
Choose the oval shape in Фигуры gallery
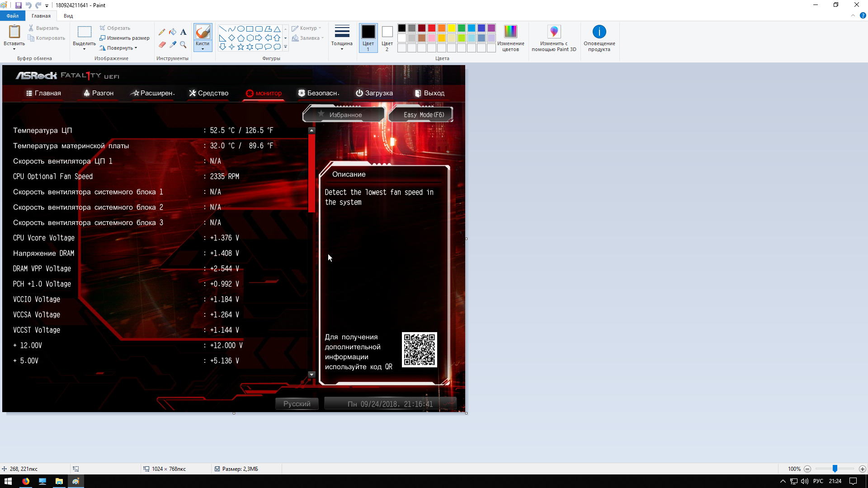coord(241,29)
